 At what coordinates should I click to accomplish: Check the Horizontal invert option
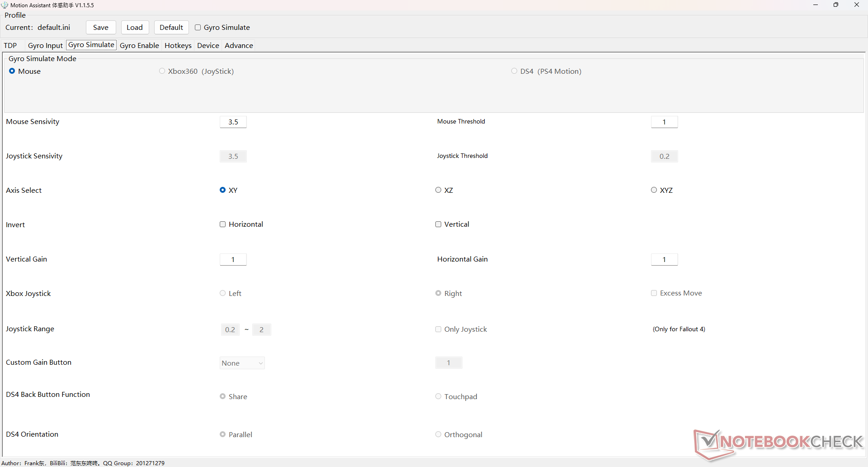pyautogui.click(x=223, y=224)
